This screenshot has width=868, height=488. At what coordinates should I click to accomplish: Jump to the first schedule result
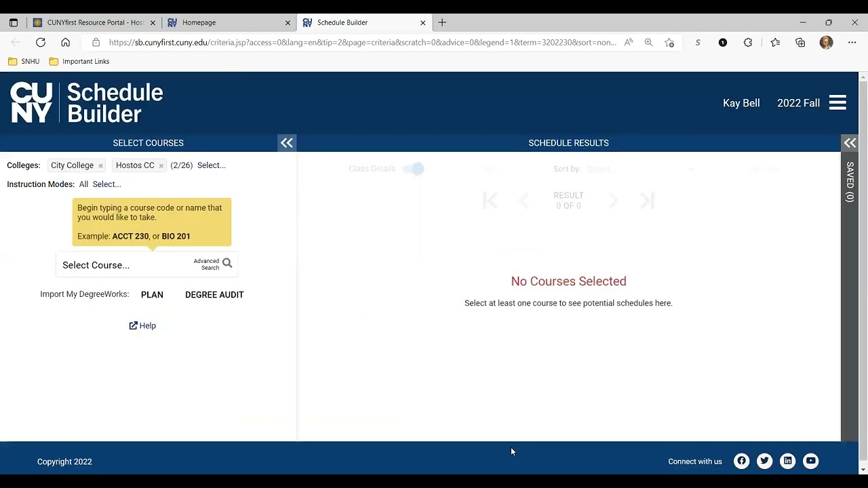(490, 201)
